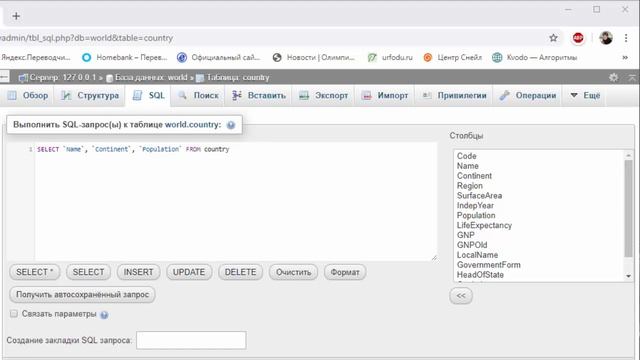Open the SQL query help icon
Screen dimensions: 640x360
(231, 125)
